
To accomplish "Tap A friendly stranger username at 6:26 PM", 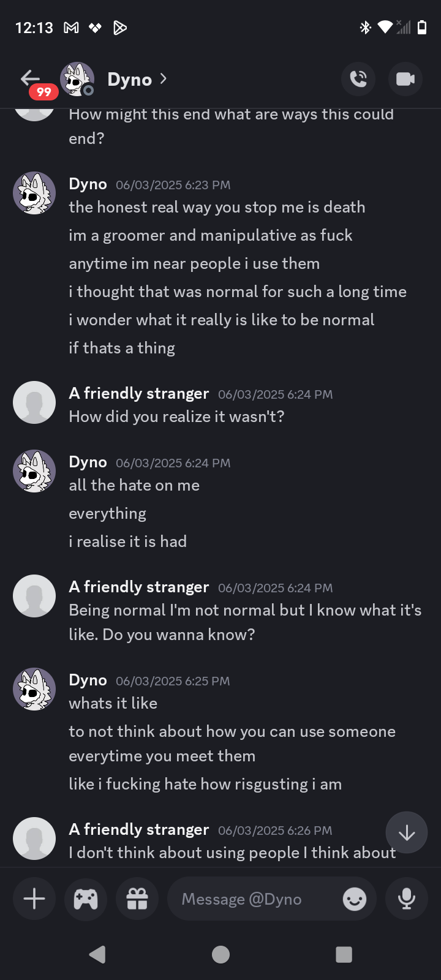I will 139,829.
